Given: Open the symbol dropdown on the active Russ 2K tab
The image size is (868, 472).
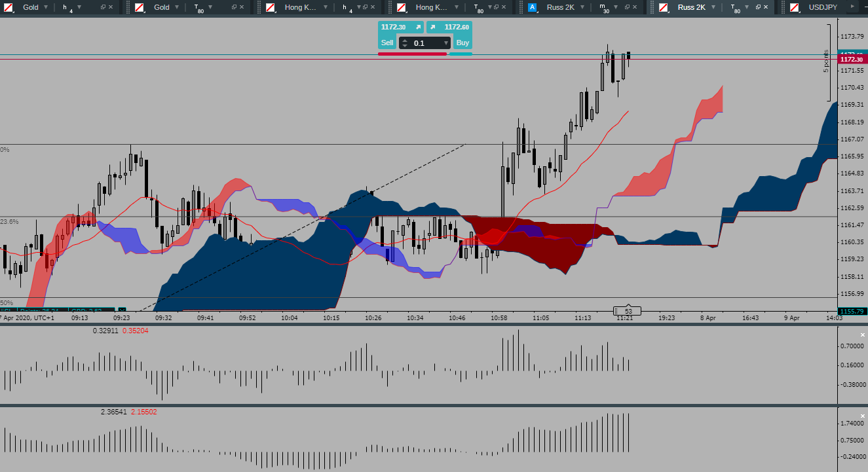Looking at the screenshot, I should pos(714,7).
